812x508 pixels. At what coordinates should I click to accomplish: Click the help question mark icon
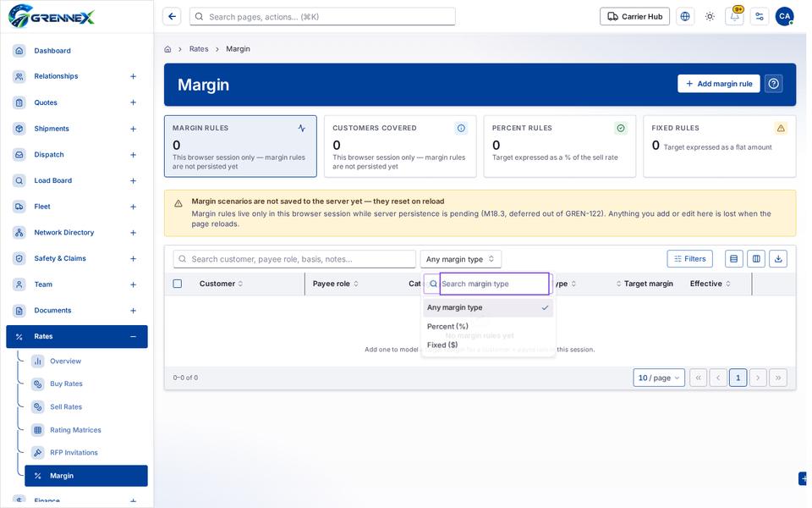774,84
